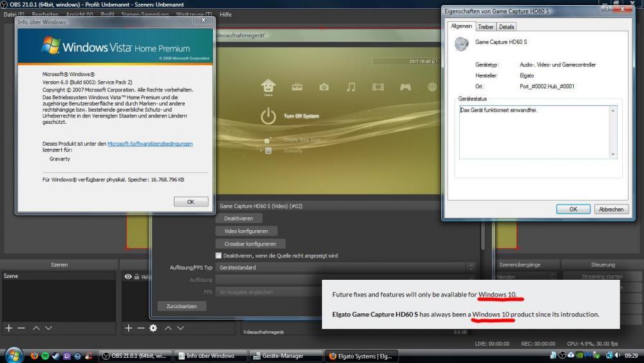Screen dimensions: 644x363
Task: Click Gerätestatus scrollbar up arrow
Action: pyautogui.click(x=613, y=110)
